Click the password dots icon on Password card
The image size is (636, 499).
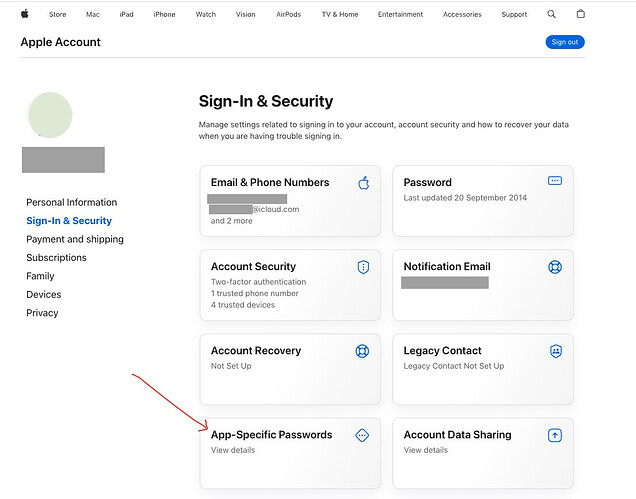[554, 181]
